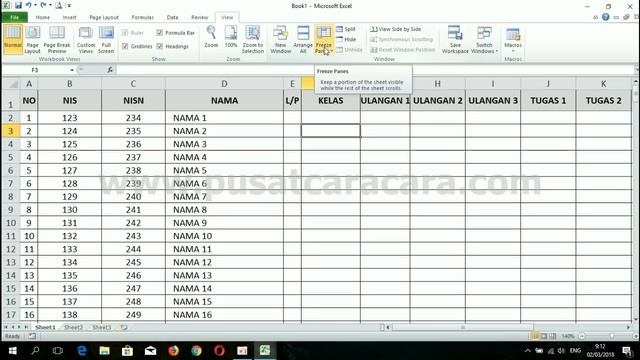This screenshot has height=360, width=640.
Task: Open Page Break Preview
Action: [57, 39]
